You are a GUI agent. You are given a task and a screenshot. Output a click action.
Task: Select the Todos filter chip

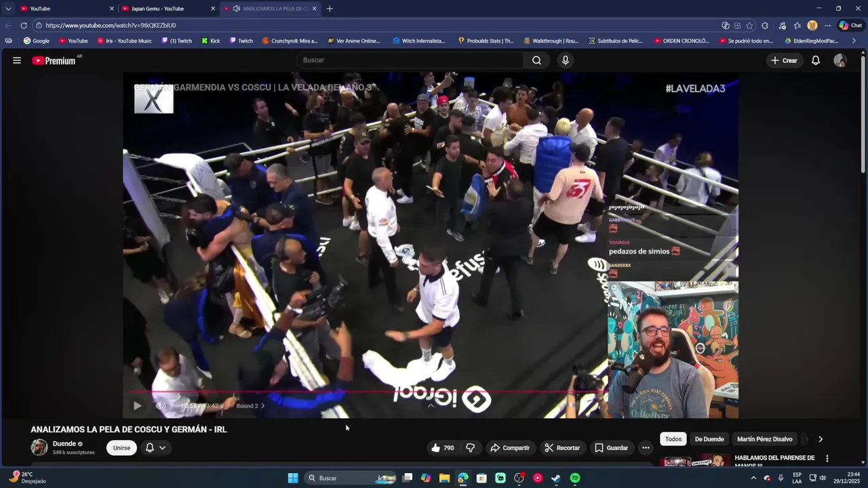pos(673,439)
